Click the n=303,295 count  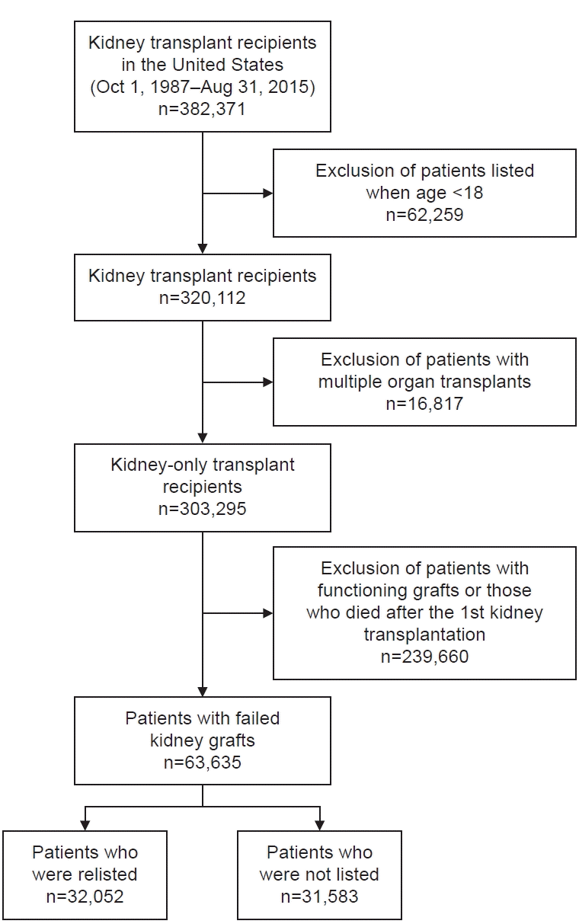tap(202, 508)
